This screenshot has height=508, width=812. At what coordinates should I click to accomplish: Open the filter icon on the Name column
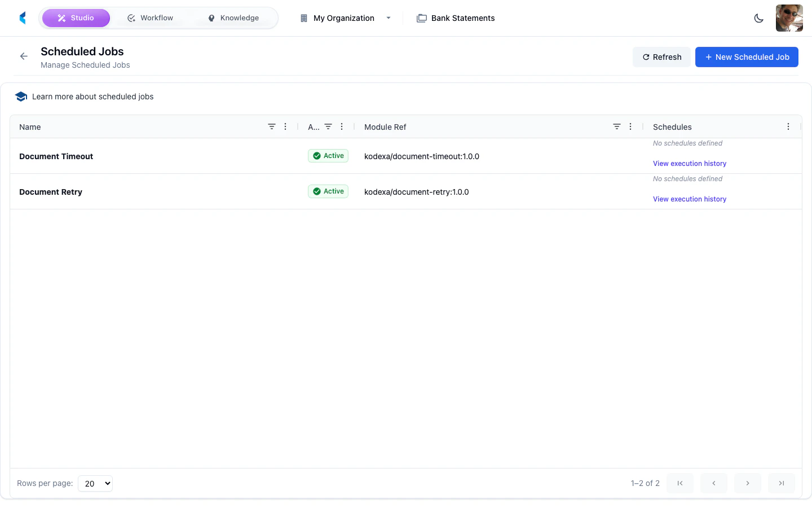coord(272,126)
